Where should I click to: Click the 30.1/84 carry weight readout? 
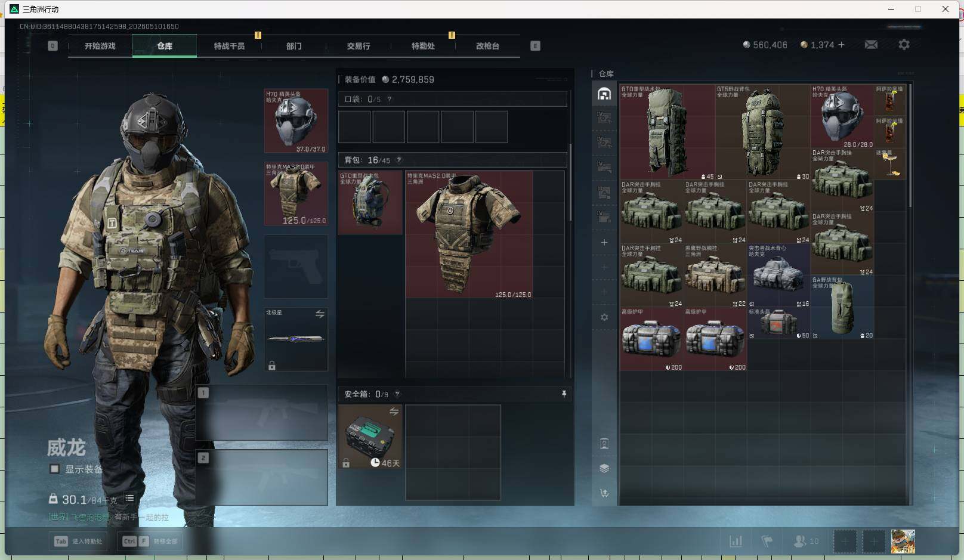tap(83, 499)
